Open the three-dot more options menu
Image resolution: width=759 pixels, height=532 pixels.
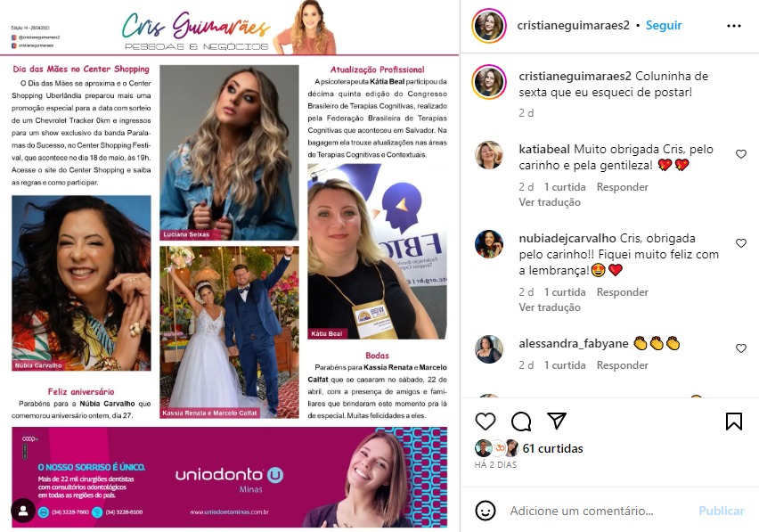coord(734,26)
